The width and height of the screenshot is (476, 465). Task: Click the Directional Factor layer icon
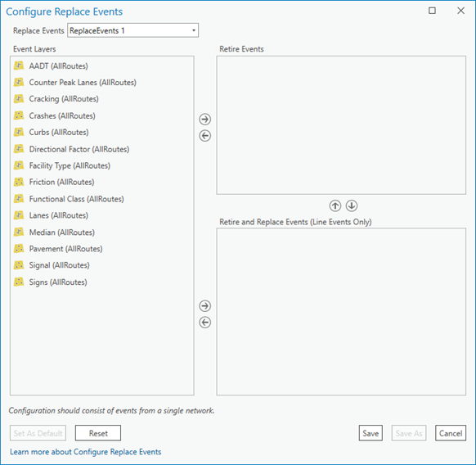19,149
